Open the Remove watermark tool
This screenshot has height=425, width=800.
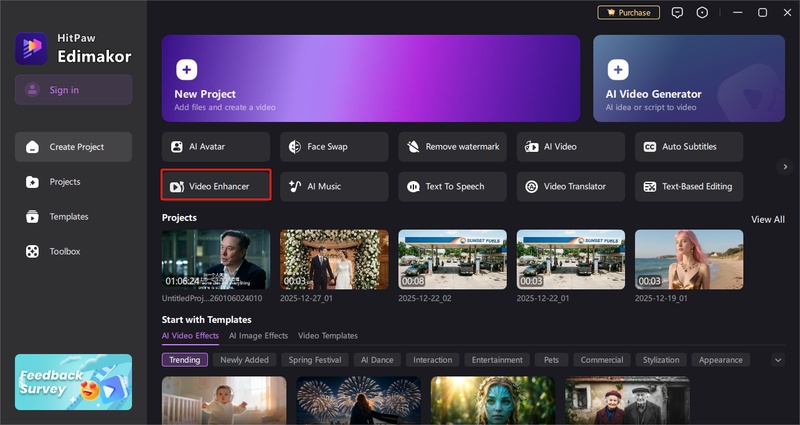[x=453, y=147]
